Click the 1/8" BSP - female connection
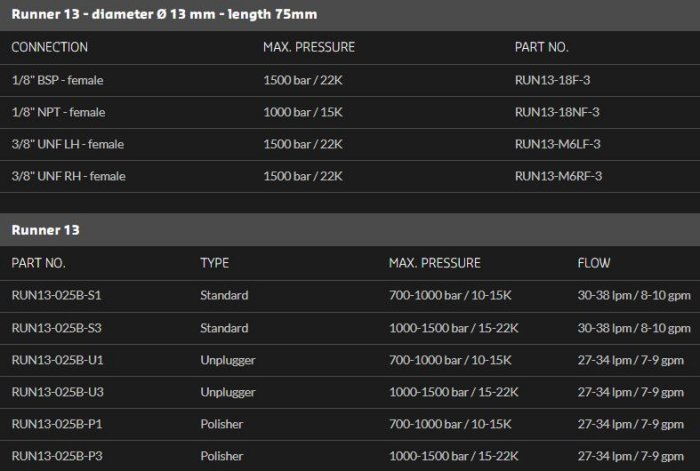Image resolution: width=700 pixels, height=471 pixels. [x=58, y=80]
